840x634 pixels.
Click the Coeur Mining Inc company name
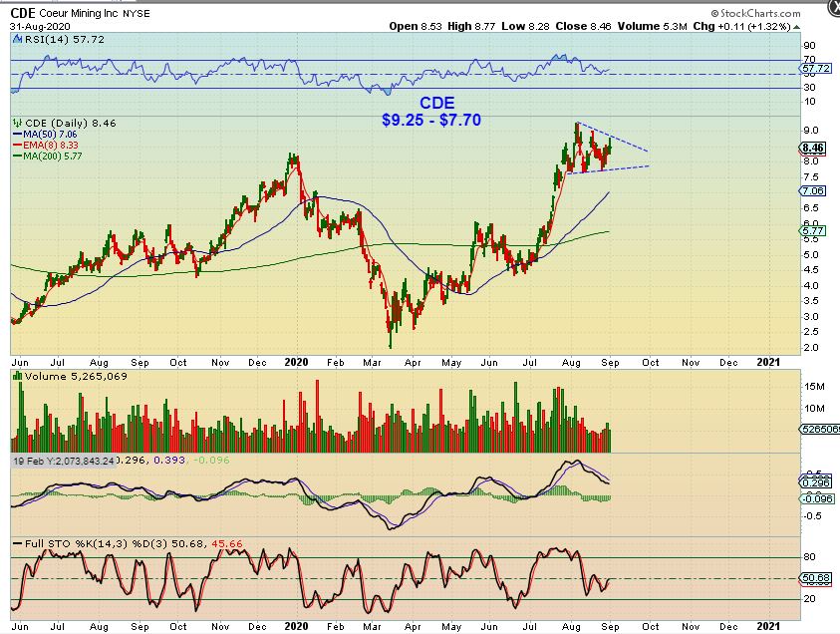tap(80, 13)
